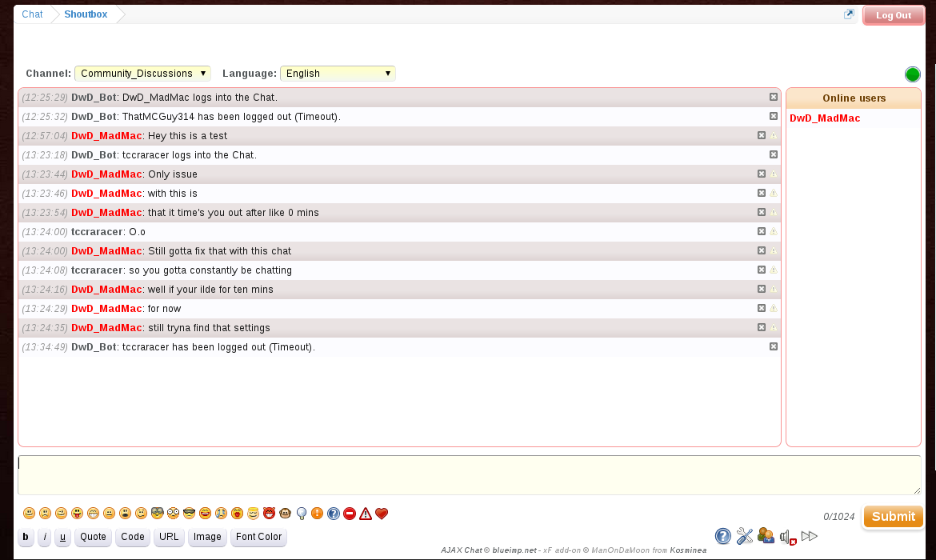936x560 pixels.
Task: Toggle online users list with people icon
Action: click(766, 536)
